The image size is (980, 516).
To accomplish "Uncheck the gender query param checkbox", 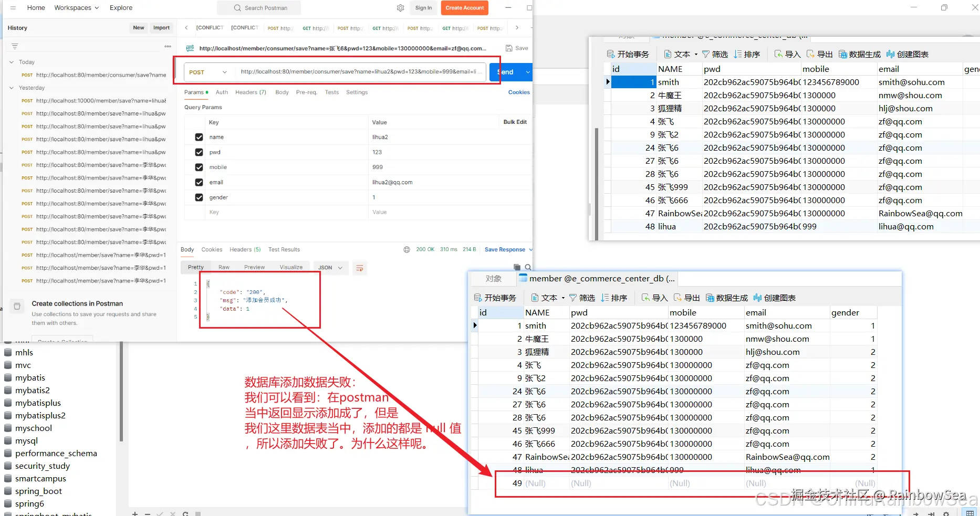I will pos(199,197).
